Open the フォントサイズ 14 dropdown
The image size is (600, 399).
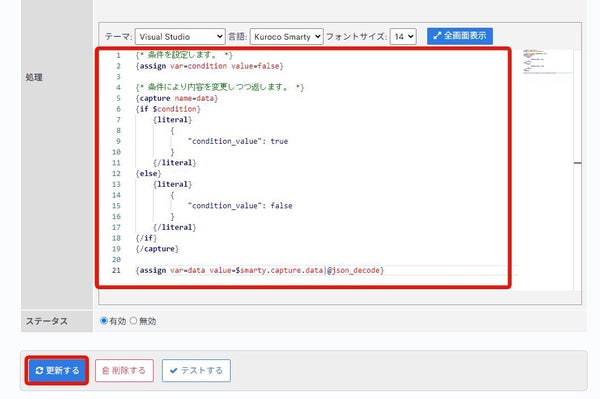point(403,37)
